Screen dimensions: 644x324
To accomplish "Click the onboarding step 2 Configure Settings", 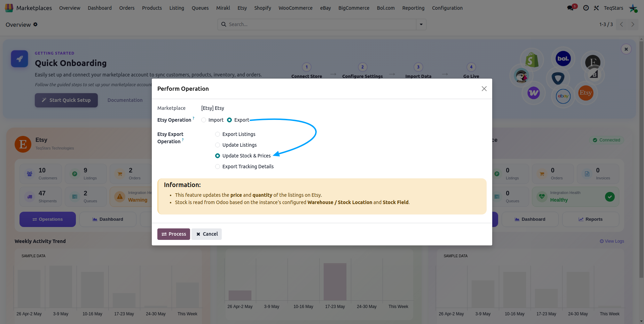I will (362, 71).
